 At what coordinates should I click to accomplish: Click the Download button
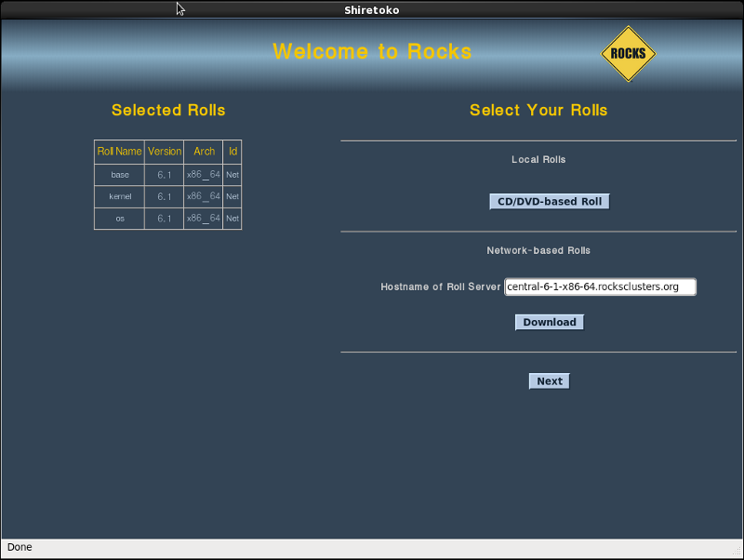coord(550,323)
